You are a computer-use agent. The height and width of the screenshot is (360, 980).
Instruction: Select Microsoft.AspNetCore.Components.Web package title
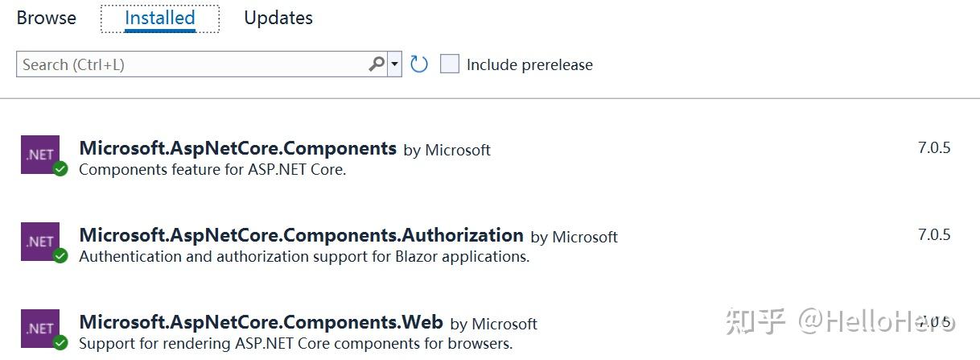click(261, 322)
